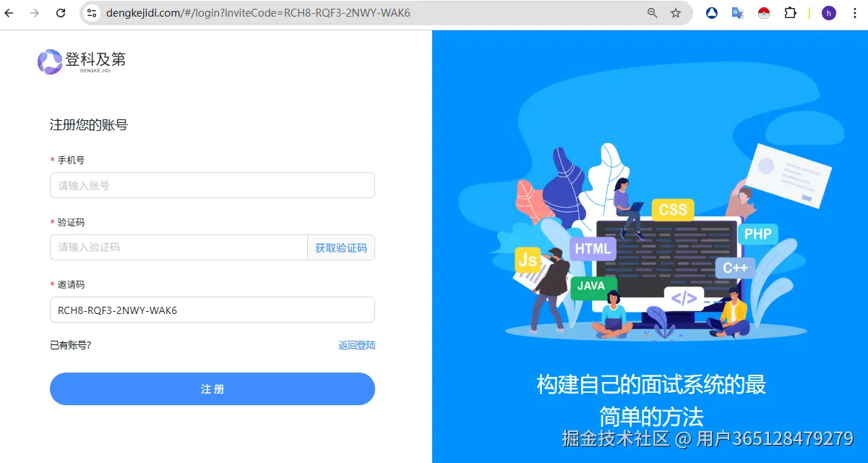Submit with the blue 注册 button
This screenshot has height=463, width=868.
click(212, 388)
